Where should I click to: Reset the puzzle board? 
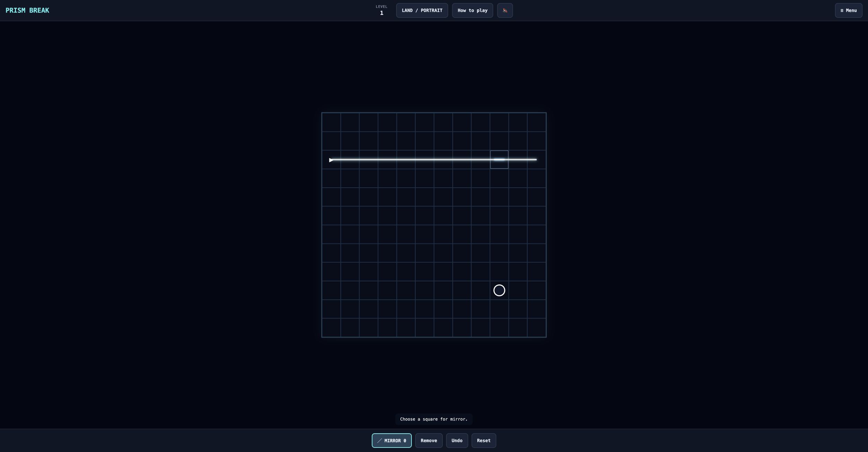484,441
